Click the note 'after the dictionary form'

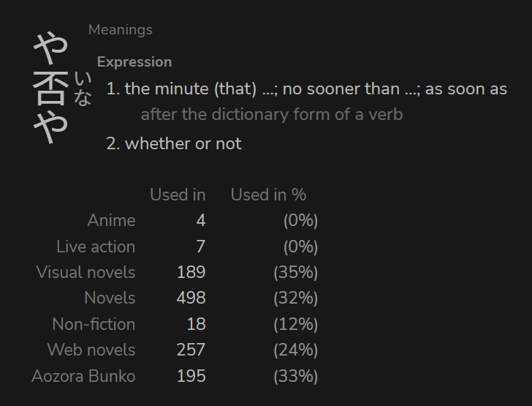[272, 115]
